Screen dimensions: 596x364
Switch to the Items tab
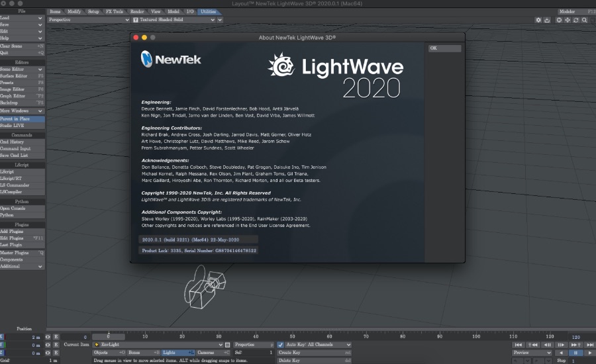[55, 12]
